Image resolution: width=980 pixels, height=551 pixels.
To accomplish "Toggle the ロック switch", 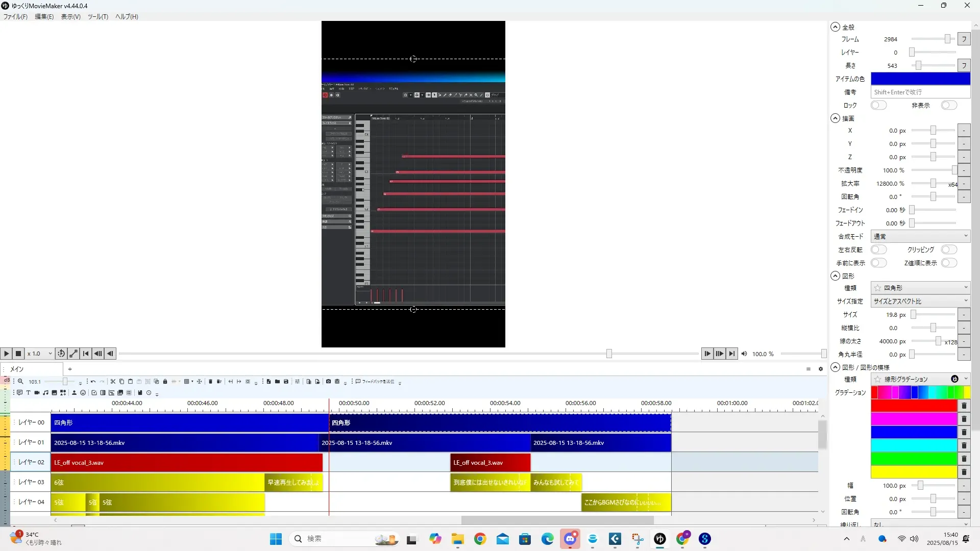I will [878, 105].
